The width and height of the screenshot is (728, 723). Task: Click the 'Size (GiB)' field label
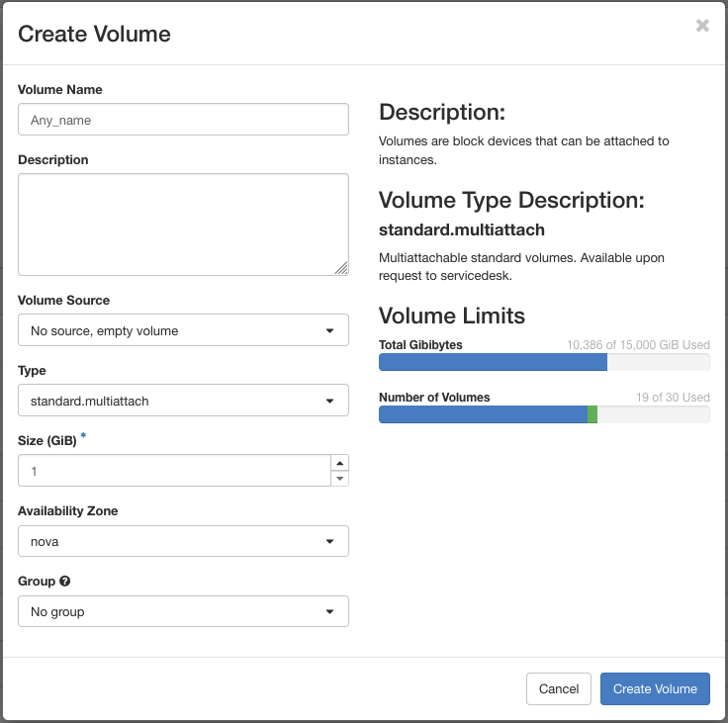(46, 441)
